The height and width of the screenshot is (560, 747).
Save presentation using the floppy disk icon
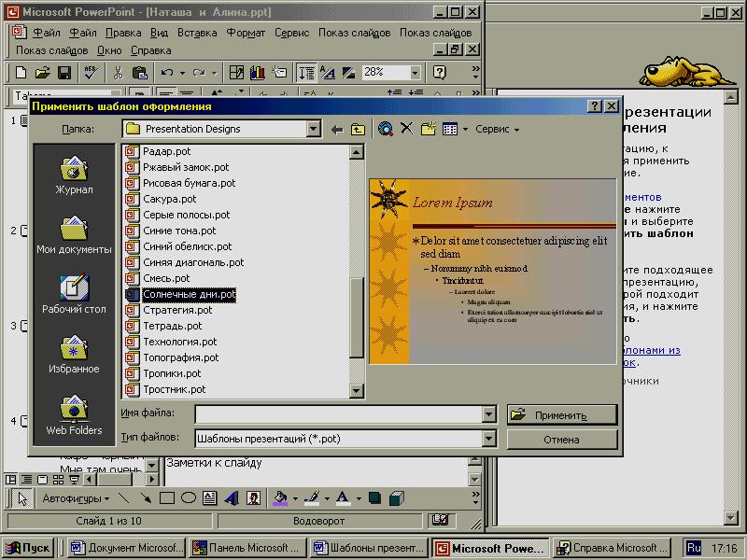tap(64, 73)
